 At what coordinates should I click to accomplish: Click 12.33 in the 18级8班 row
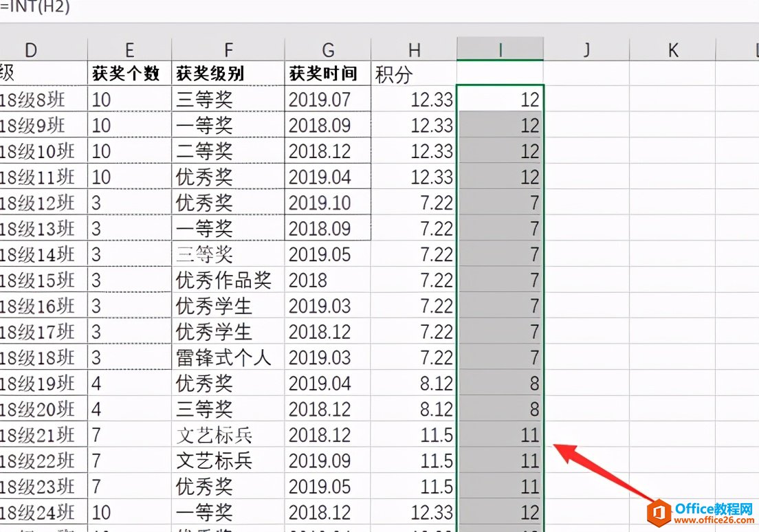414,99
